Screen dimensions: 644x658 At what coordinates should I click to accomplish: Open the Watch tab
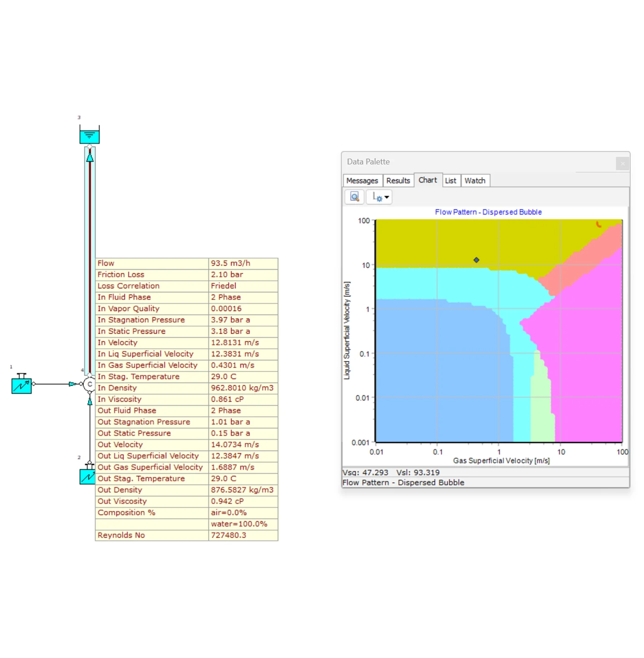(x=475, y=180)
